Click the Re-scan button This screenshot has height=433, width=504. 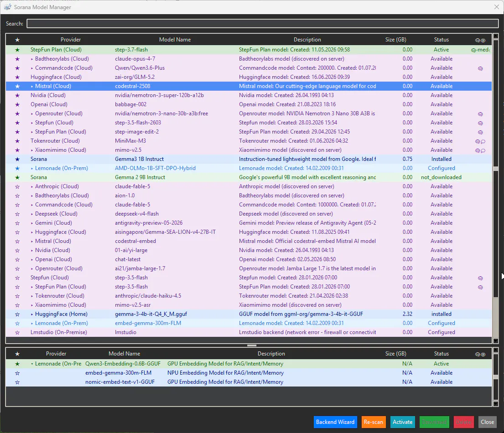[x=373, y=422]
